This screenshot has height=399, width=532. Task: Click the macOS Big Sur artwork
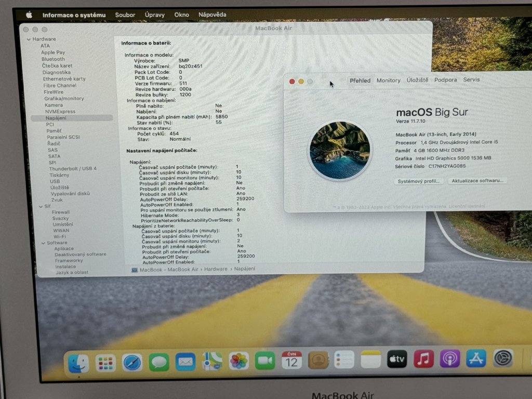[340, 150]
